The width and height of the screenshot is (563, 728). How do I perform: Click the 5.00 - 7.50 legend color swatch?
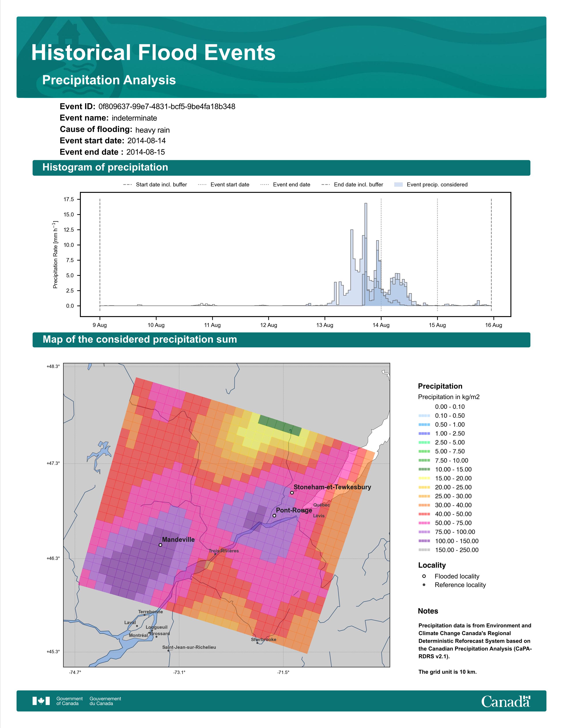click(424, 451)
